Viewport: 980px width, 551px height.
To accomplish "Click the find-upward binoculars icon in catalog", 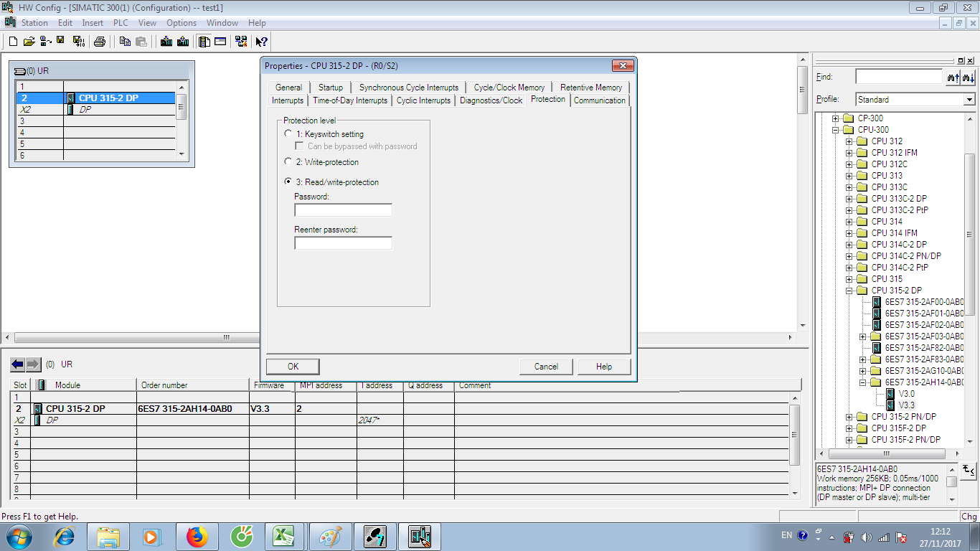I will coord(953,77).
